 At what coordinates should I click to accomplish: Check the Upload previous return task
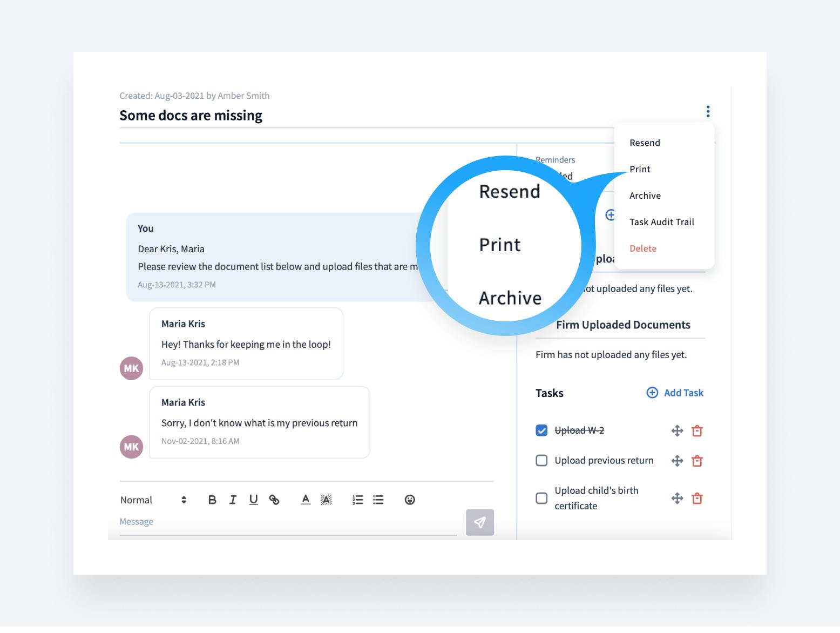(541, 461)
